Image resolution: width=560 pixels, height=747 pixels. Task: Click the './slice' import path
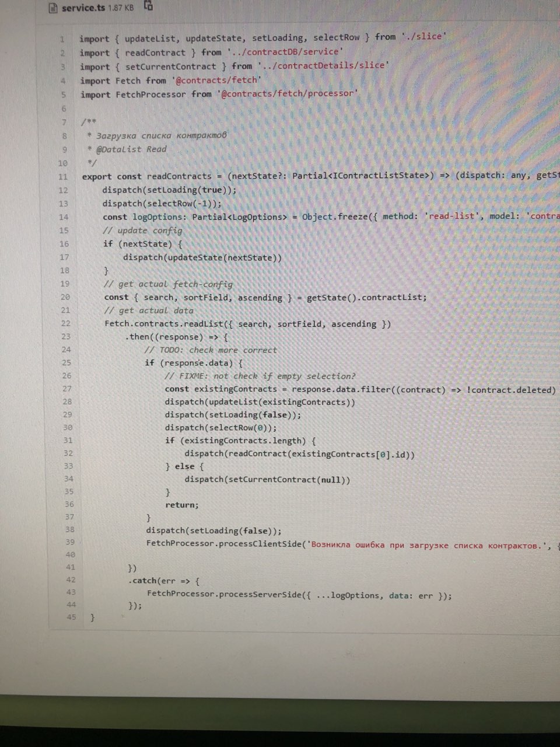[424, 36]
